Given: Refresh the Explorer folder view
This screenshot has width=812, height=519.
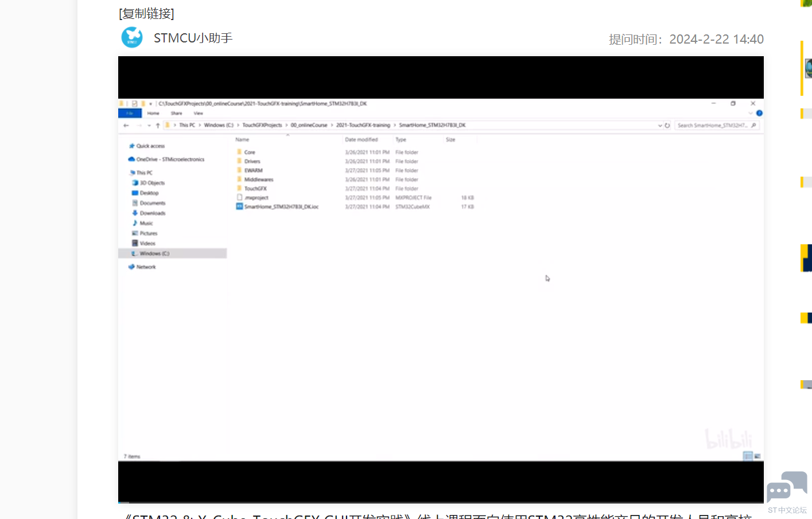Looking at the screenshot, I should pos(667,125).
